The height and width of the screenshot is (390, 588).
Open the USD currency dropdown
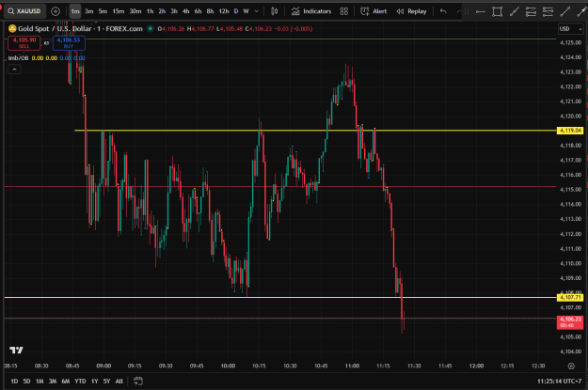(x=570, y=29)
